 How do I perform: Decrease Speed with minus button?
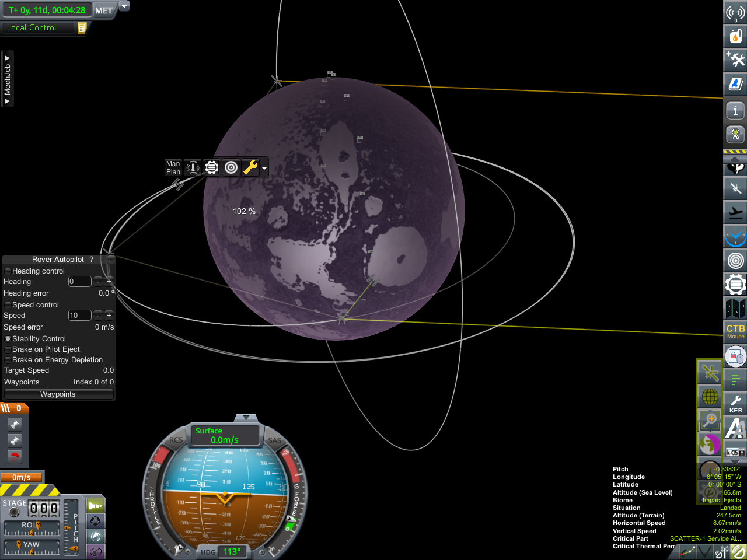98,316
